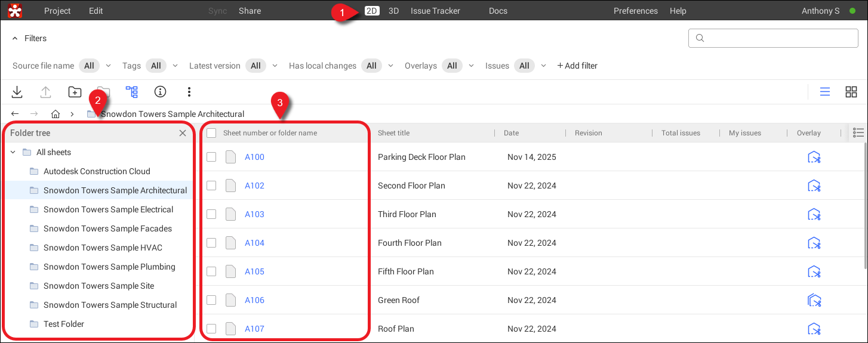Switch to the 3D tab
The height and width of the screenshot is (343, 868).
point(393,11)
